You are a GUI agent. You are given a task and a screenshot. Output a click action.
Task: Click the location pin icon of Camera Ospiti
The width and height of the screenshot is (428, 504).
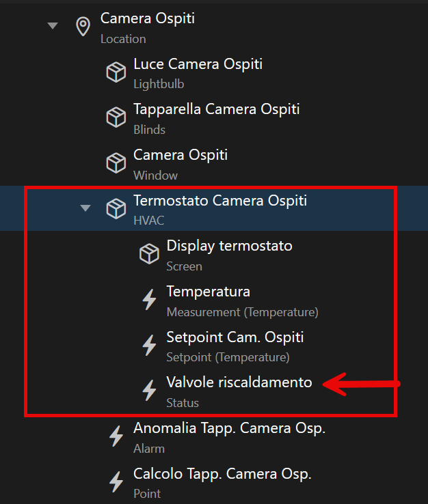point(83,27)
